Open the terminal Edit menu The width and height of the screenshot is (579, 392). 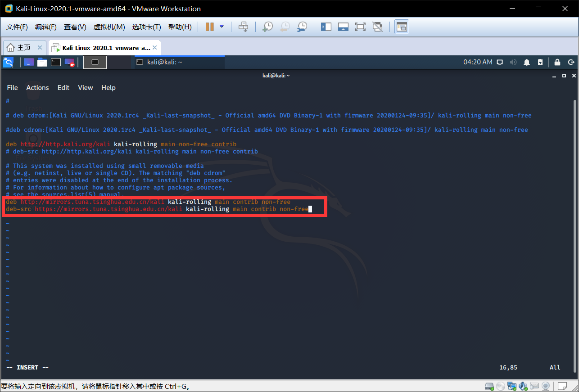tap(63, 88)
